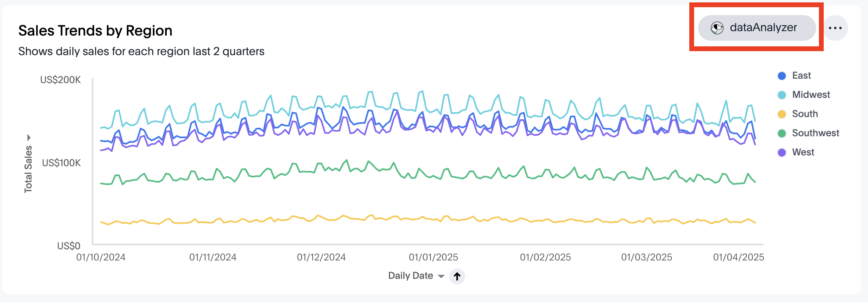
Task: Expand the arrow above Total Sales axis
Action: click(x=29, y=138)
